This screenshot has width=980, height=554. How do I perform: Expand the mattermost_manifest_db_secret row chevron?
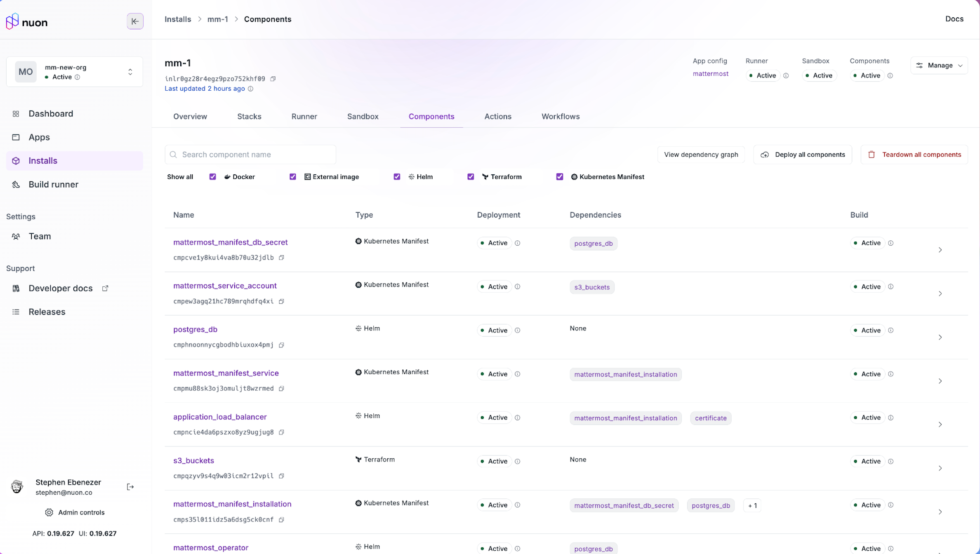pyautogui.click(x=940, y=250)
